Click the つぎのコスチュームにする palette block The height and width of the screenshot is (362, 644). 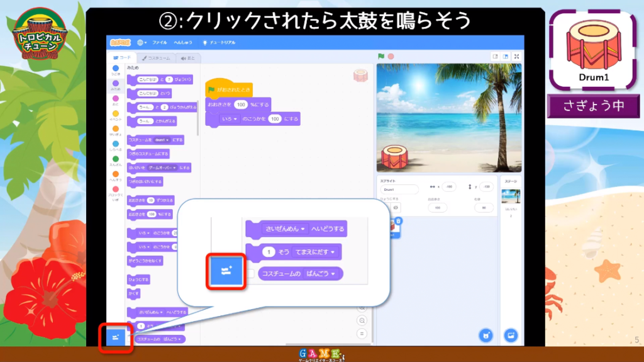point(148,154)
